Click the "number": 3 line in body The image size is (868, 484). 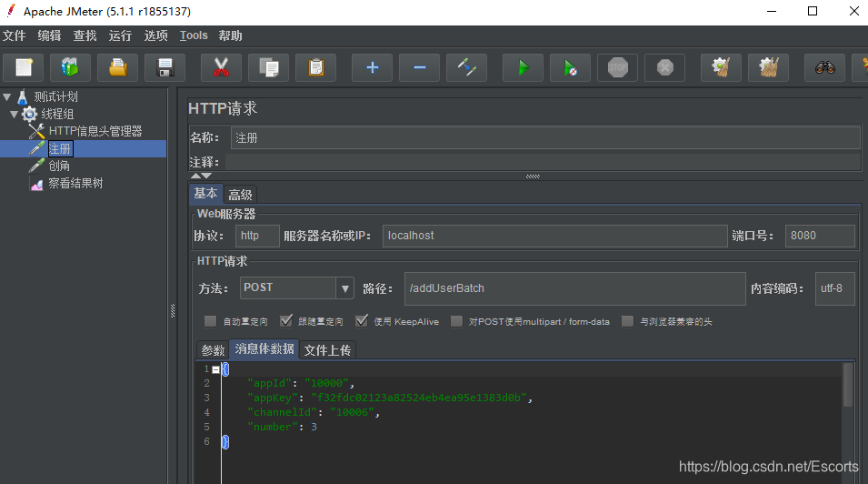pos(283,427)
